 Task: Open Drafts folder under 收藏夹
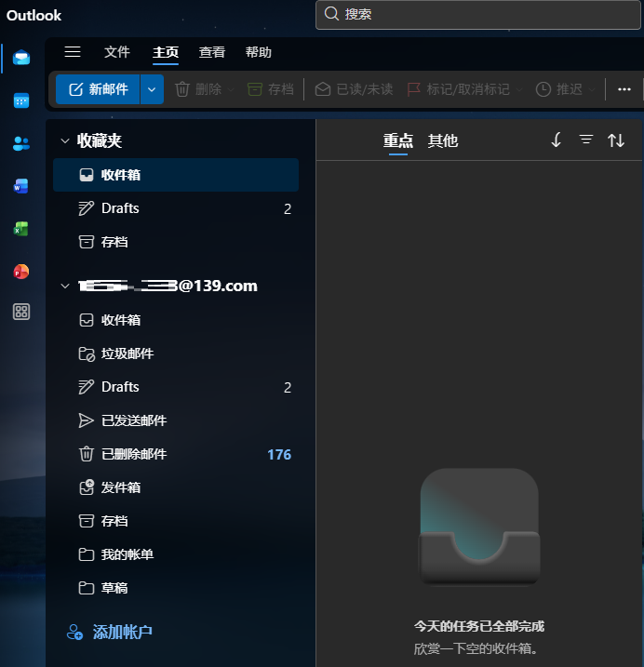click(x=176, y=208)
